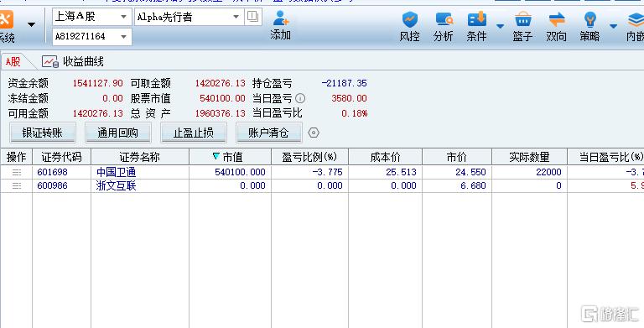Click the 添加 add account icon
644x328 pixels.
[x=281, y=25]
